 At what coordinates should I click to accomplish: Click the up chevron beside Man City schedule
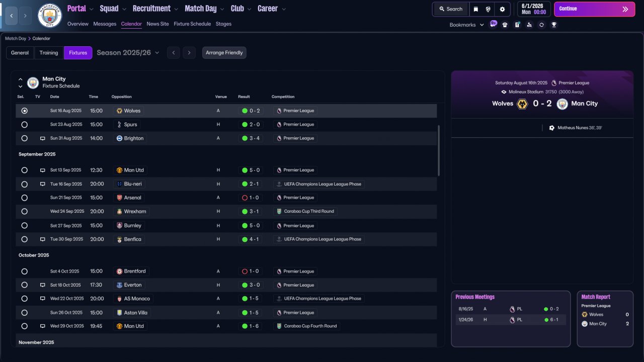point(21,79)
